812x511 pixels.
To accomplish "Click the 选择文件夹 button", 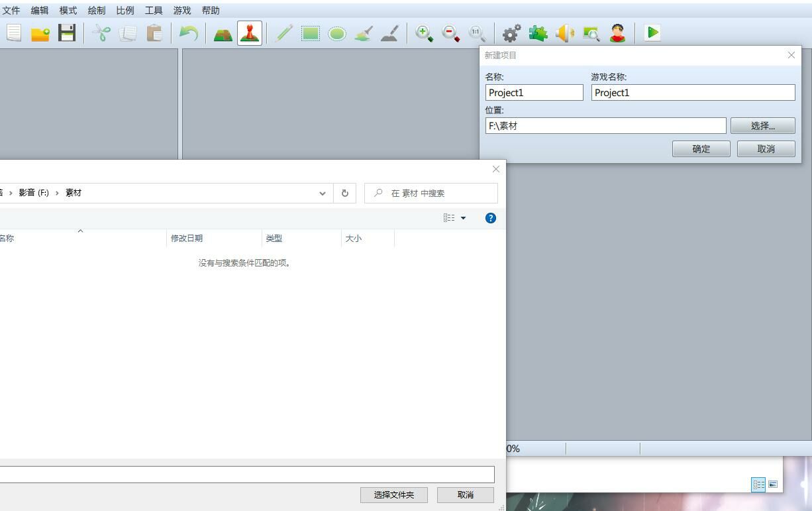I will tap(394, 495).
